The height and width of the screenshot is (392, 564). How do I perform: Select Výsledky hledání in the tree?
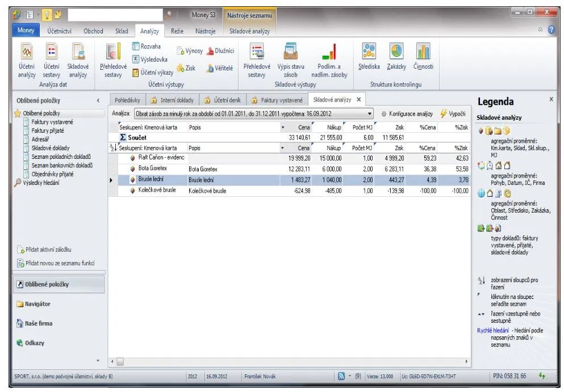coord(37,183)
